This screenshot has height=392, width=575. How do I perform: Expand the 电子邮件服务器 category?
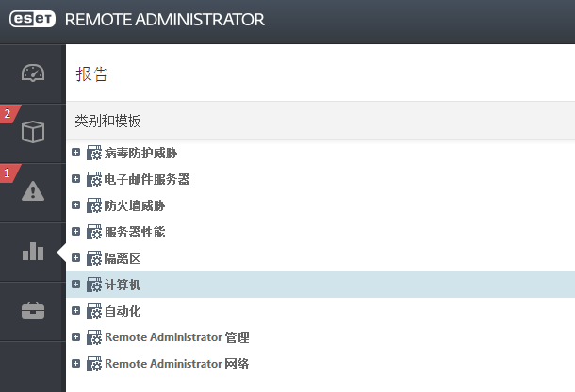76,179
